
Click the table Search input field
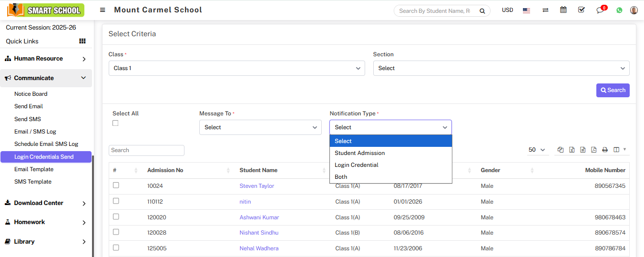click(146, 150)
